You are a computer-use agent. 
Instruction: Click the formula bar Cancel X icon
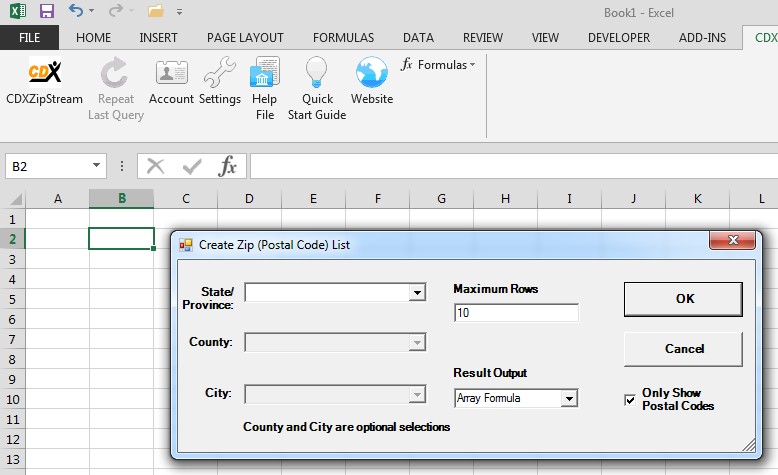pyautogui.click(x=155, y=166)
